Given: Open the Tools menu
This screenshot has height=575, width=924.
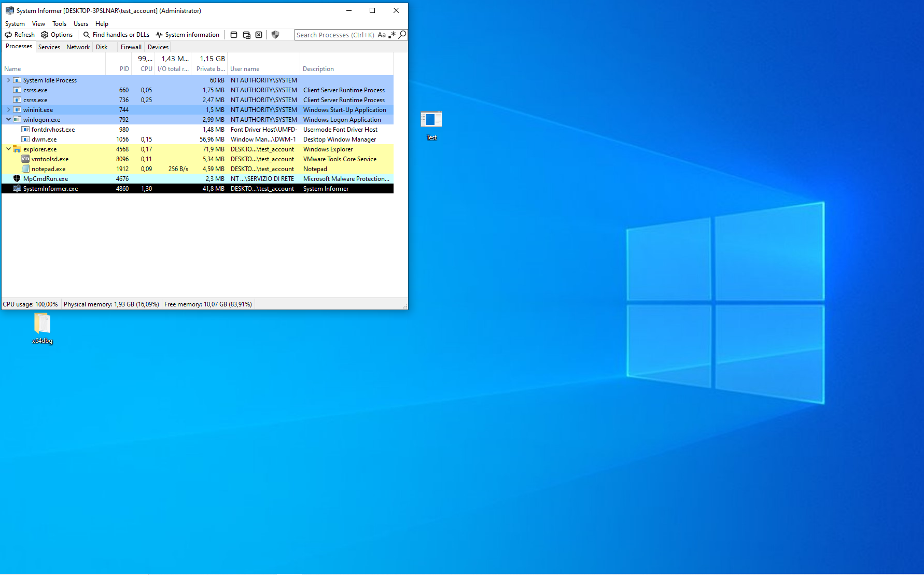Looking at the screenshot, I should click(59, 23).
